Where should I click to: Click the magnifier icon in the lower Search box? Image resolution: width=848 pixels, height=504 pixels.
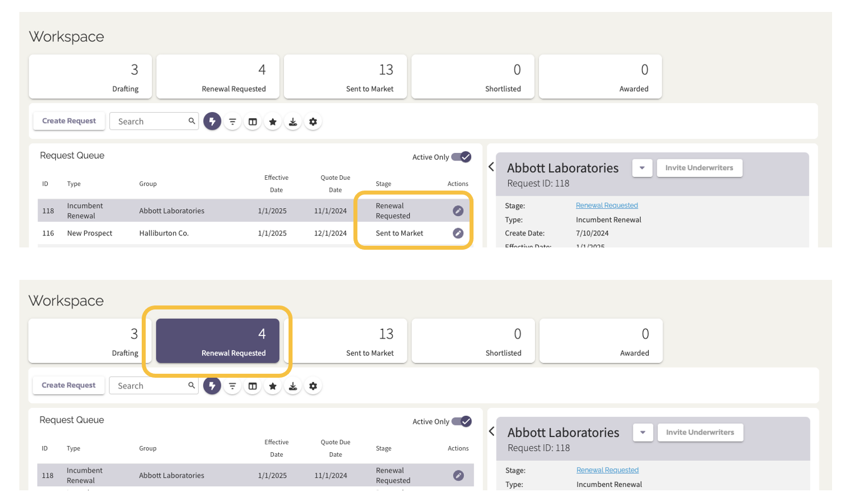pyautogui.click(x=192, y=385)
